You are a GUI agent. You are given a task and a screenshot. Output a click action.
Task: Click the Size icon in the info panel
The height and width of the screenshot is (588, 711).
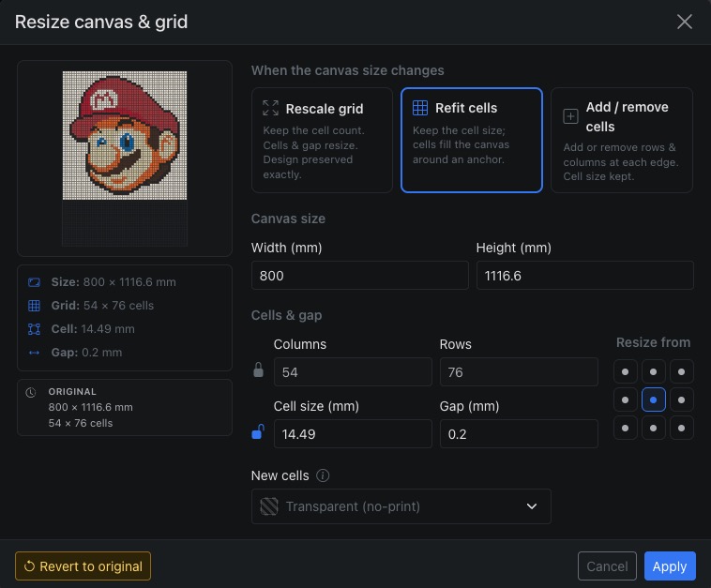tap(34, 282)
